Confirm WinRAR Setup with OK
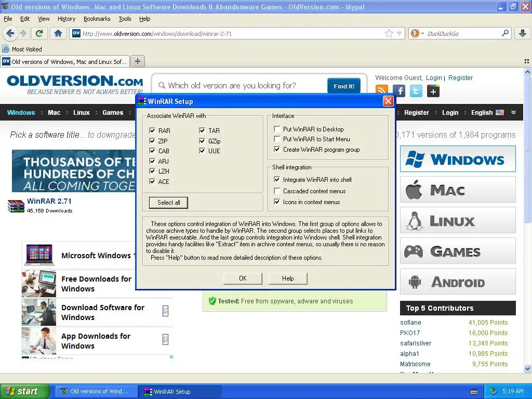This screenshot has height=399, width=532. [x=243, y=278]
